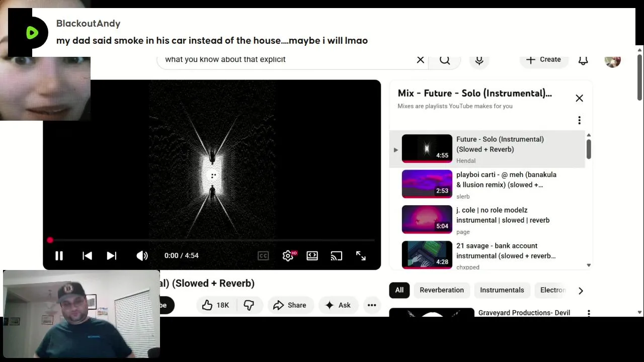Screen dimensions: 644x362
Task: Switch to theater mode
Action: tap(312, 256)
